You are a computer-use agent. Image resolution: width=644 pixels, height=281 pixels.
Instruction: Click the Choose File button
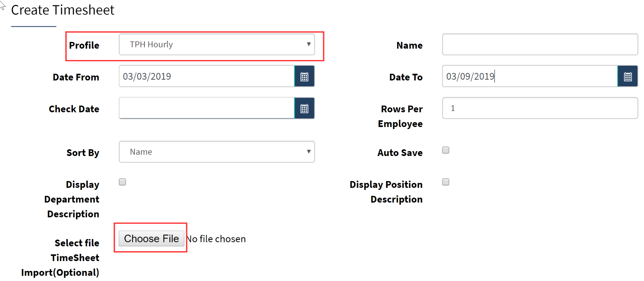coord(151,239)
